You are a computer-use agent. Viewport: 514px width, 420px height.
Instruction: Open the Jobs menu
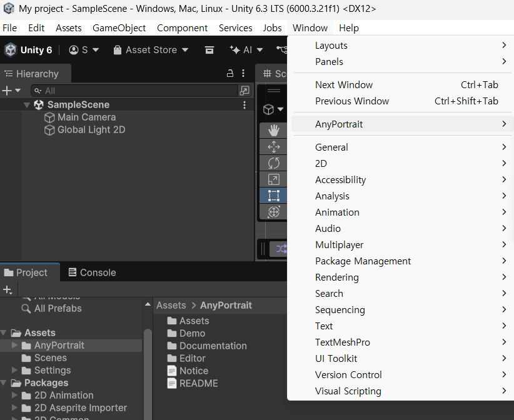(x=272, y=28)
